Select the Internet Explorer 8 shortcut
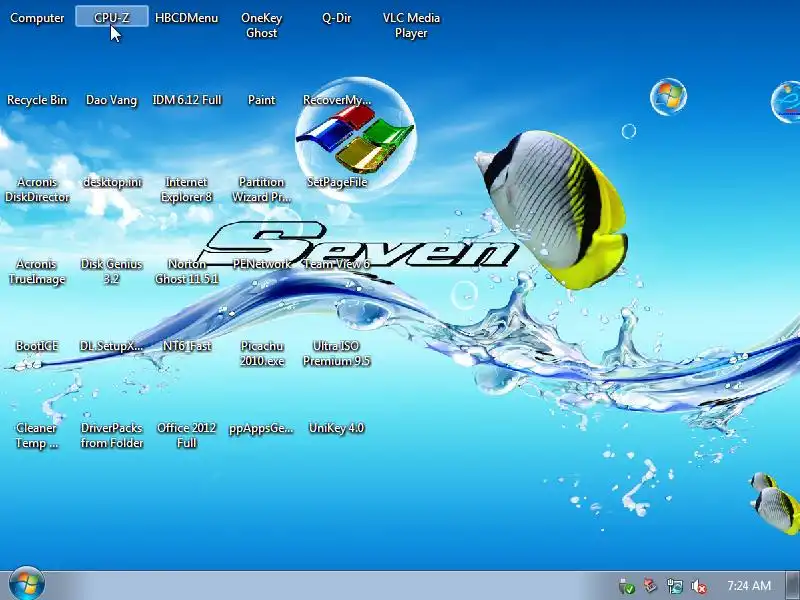800x600 pixels. 187,189
